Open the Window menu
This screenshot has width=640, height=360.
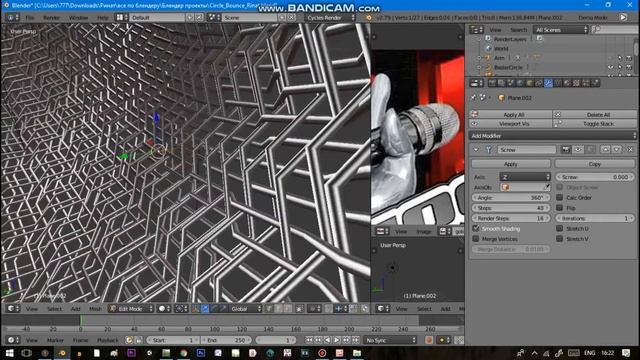coord(78,18)
